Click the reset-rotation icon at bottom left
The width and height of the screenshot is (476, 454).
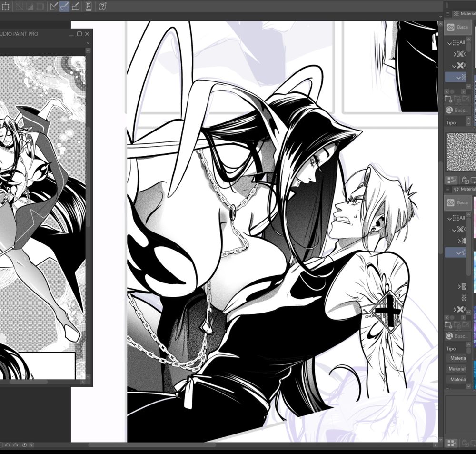[24, 445]
